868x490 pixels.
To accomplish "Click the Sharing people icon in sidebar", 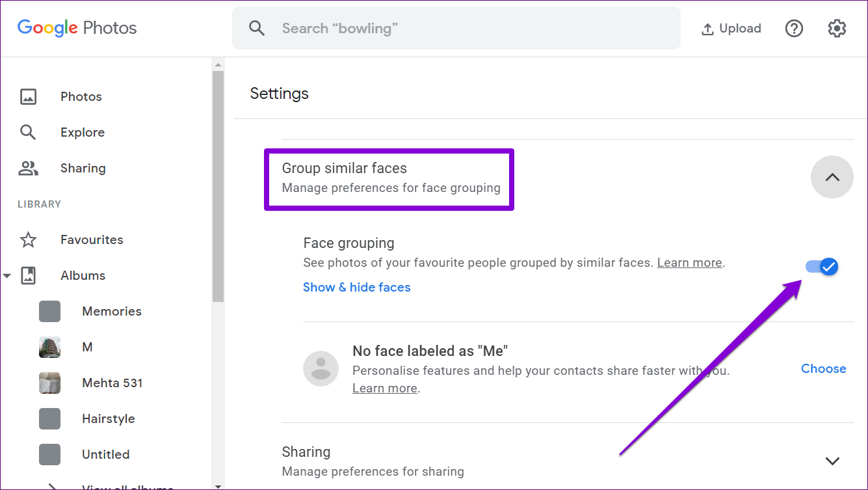I will 28,168.
